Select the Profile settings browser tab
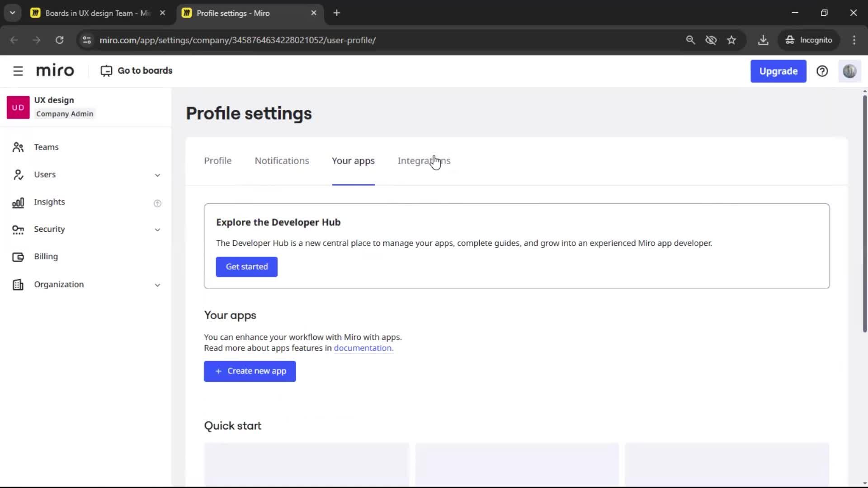The image size is (868, 488). tap(249, 13)
